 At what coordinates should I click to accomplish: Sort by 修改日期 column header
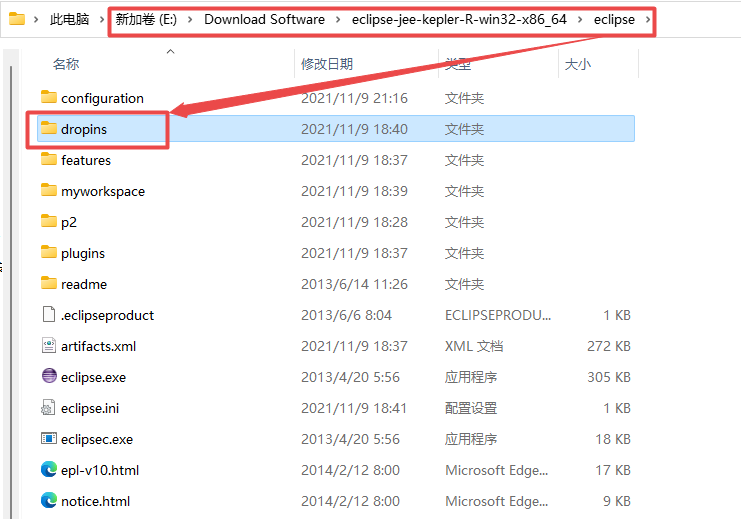(327, 64)
